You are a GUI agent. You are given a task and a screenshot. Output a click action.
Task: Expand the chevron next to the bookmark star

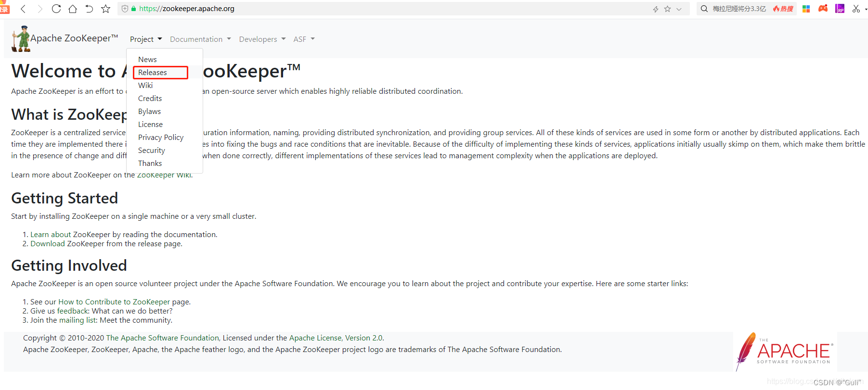[679, 8]
